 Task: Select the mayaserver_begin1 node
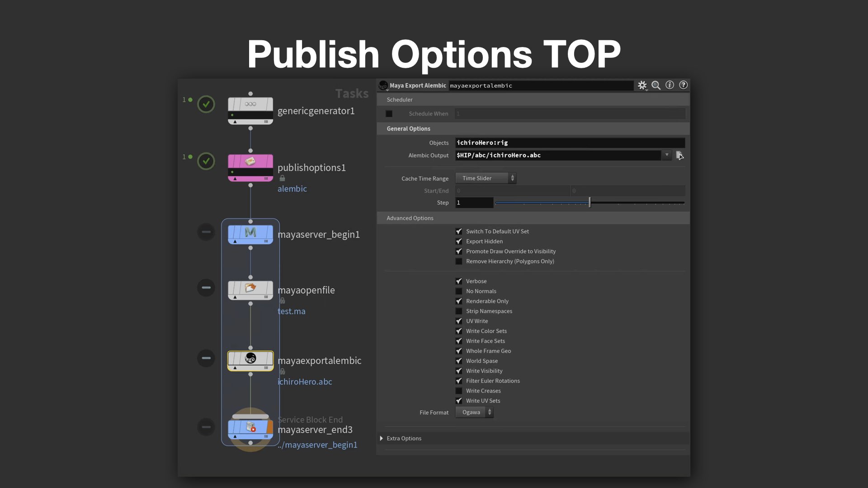pos(250,235)
